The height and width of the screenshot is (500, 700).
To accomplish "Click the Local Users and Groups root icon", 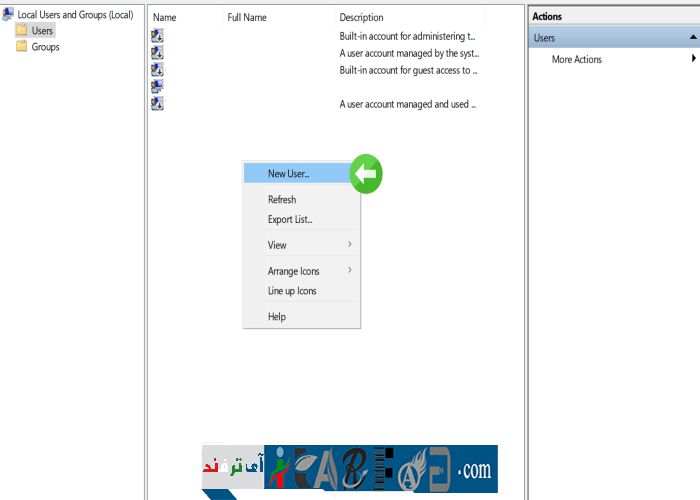I will click(9, 15).
